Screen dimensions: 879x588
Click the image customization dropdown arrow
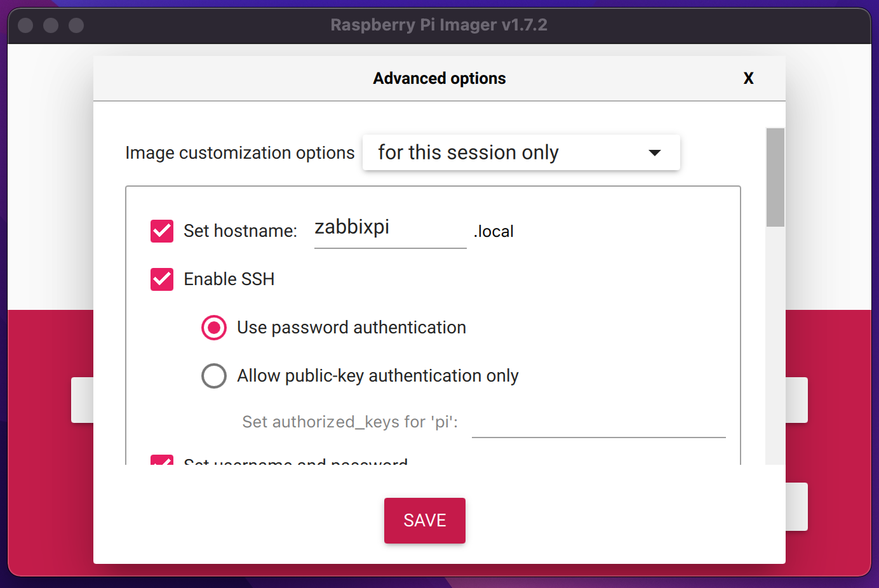655,153
